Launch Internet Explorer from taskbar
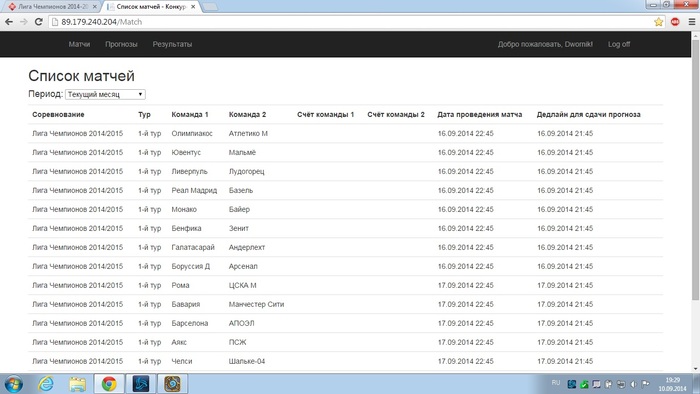The image size is (700, 394). coord(46,384)
